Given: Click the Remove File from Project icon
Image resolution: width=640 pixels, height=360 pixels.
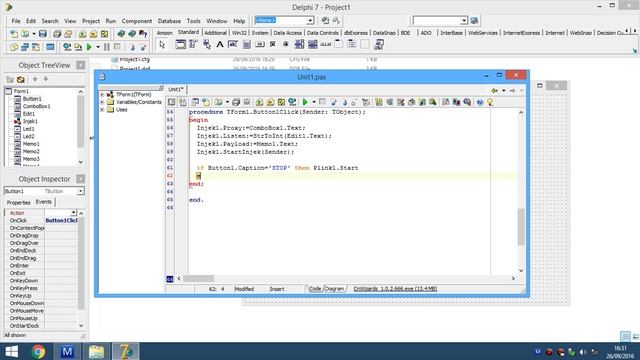Looking at the screenshot, I should click(x=93, y=34).
